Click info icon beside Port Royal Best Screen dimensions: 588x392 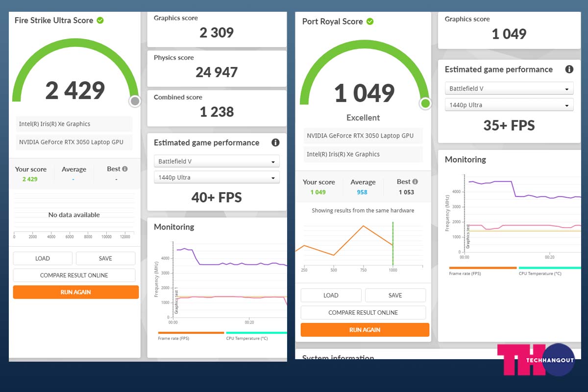click(x=415, y=182)
